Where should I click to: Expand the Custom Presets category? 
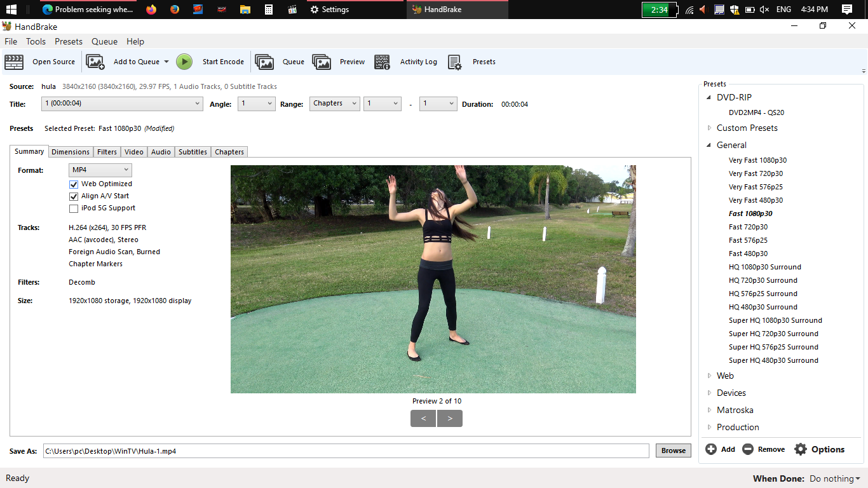click(x=709, y=128)
